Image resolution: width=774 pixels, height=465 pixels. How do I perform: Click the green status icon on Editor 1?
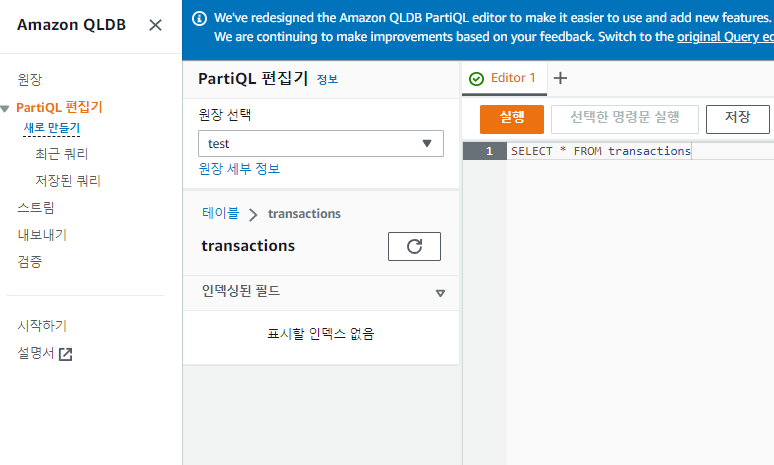click(x=476, y=79)
